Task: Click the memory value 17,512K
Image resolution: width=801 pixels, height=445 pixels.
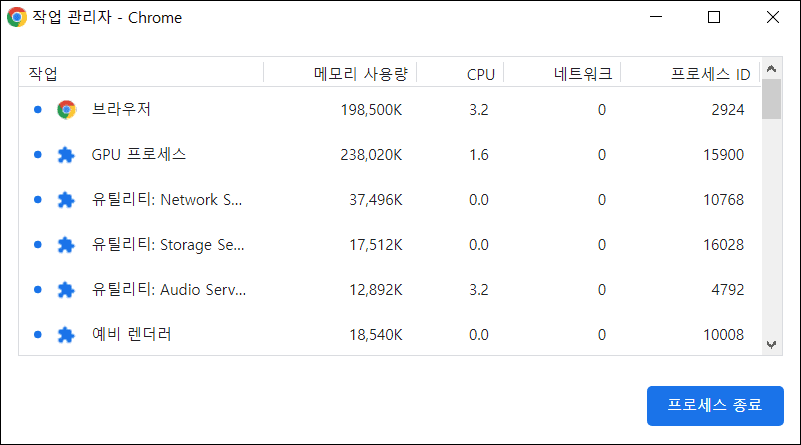Action: [x=375, y=245]
